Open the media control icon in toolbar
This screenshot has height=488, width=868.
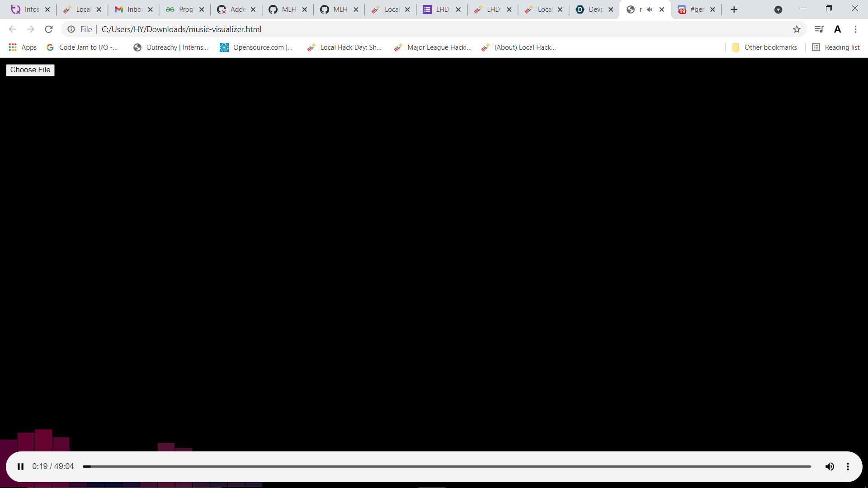tap(819, 29)
